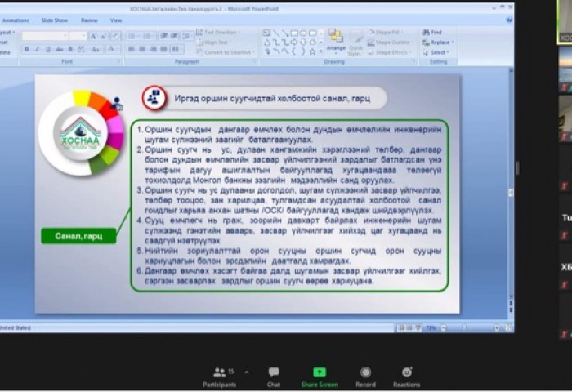Click the Clear Formatting icon
The image size is (572, 392).
pos(116,36)
